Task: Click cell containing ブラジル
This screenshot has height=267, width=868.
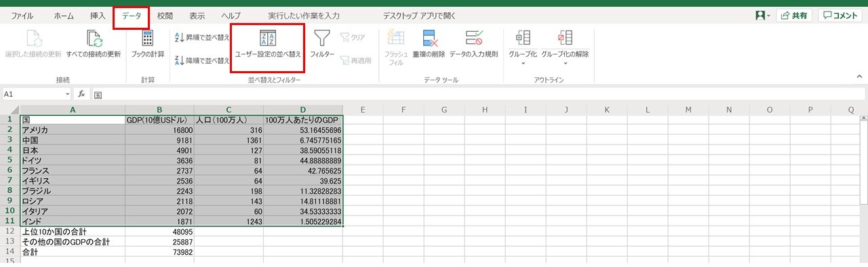Action: [73, 190]
